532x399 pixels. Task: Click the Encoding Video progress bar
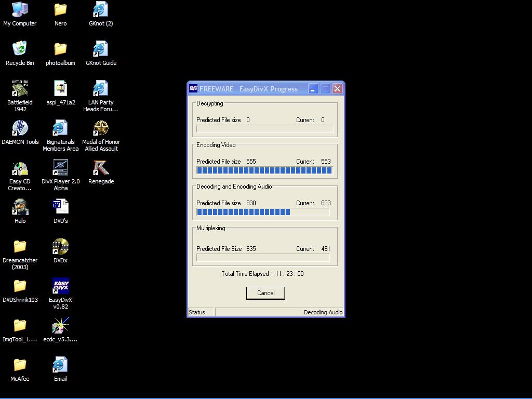(x=264, y=170)
